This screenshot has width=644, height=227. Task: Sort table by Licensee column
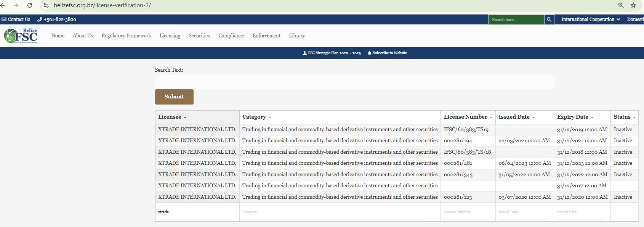tap(197, 117)
